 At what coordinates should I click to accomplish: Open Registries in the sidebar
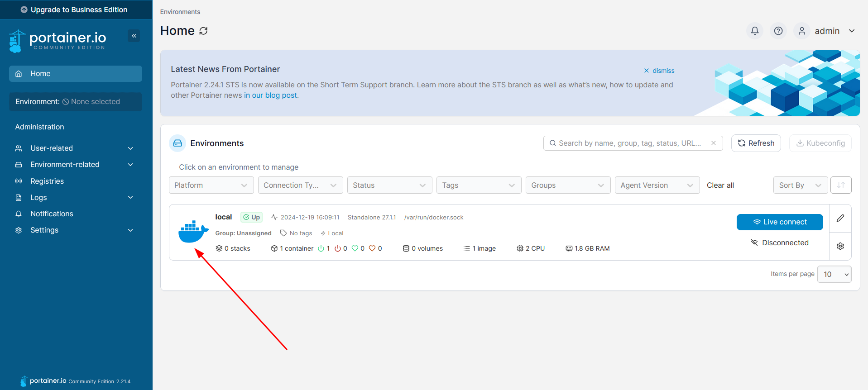pos(47,181)
